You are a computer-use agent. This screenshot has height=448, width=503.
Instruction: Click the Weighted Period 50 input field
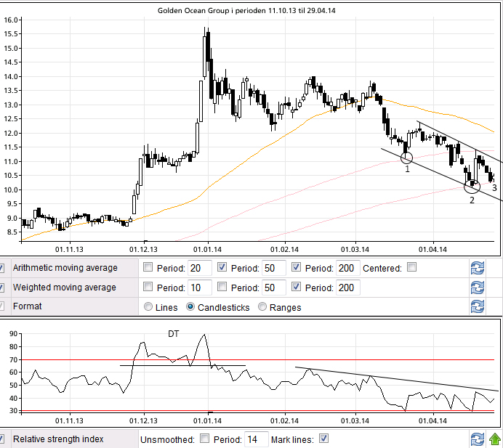point(273,288)
